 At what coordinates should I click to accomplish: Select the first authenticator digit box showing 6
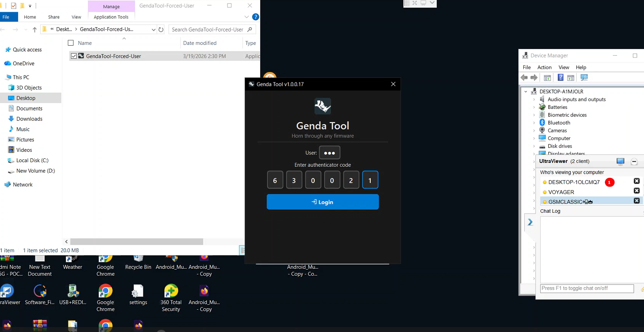275,180
